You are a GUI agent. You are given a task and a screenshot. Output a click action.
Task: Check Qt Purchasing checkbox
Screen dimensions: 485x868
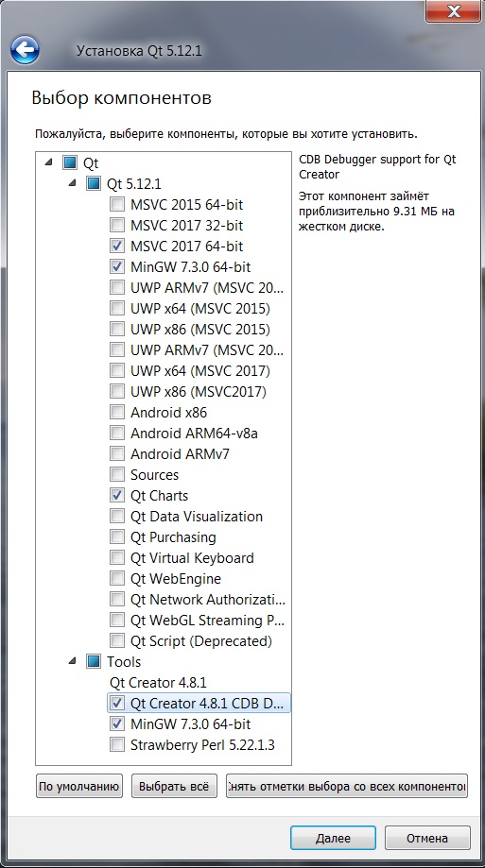click(x=117, y=537)
